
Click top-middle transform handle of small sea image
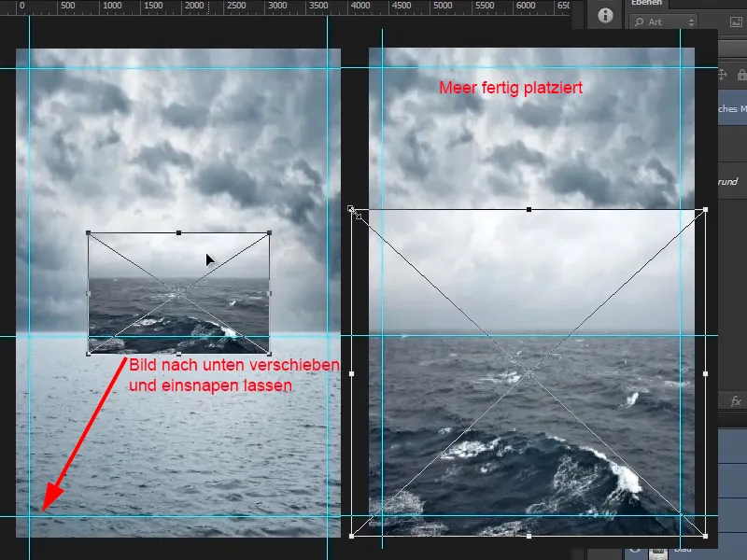178,232
